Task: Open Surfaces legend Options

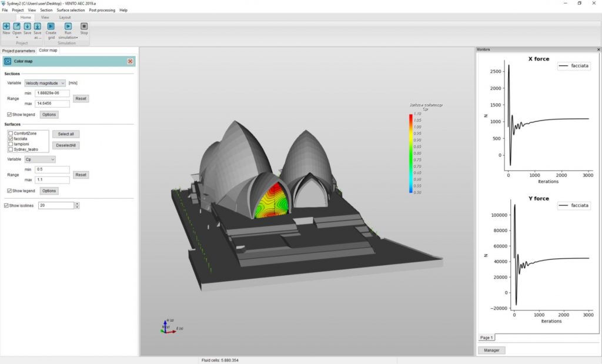Action: coord(49,191)
